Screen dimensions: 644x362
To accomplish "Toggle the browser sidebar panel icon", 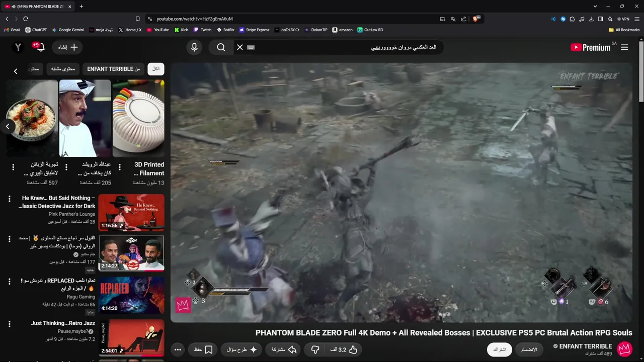I will 600,19.
